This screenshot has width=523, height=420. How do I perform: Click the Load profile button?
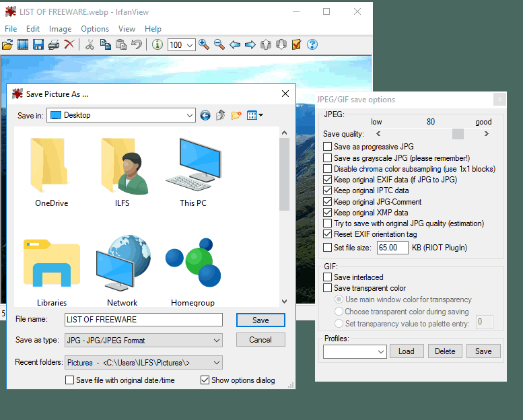coord(407,351)
